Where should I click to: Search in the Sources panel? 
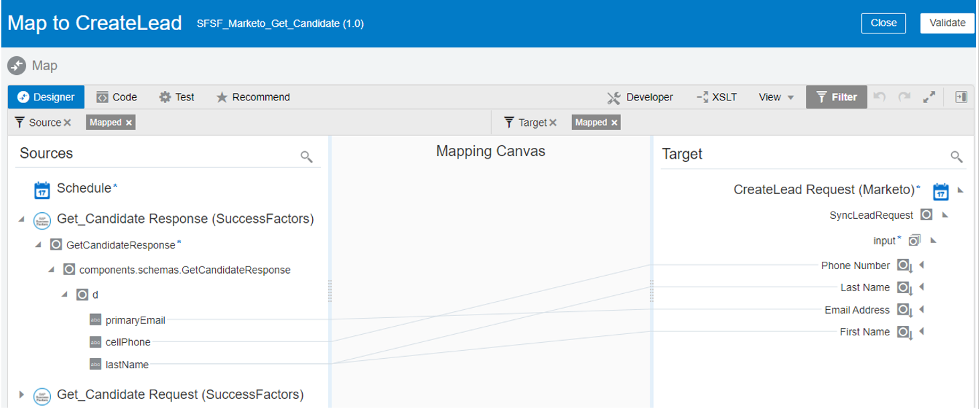tap(307, 157)
